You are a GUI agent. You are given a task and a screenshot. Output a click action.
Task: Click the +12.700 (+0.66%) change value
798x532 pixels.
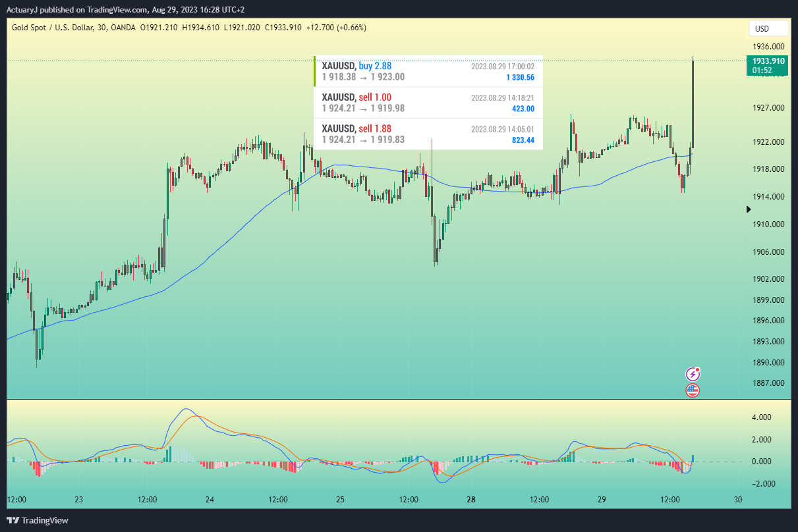pos(336,28)
